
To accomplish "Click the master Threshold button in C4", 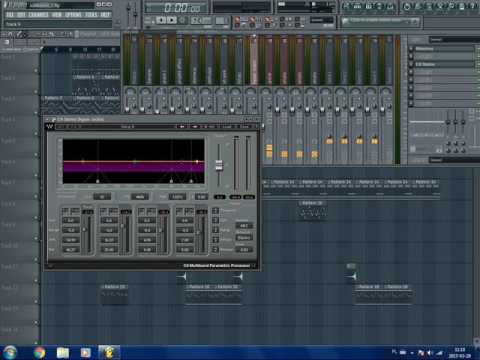I will pos(215,211).
